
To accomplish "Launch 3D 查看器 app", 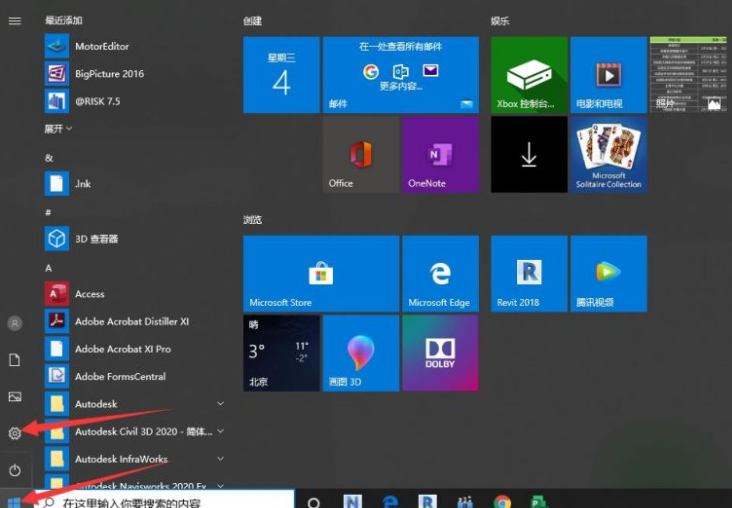I will click(135, 239).
